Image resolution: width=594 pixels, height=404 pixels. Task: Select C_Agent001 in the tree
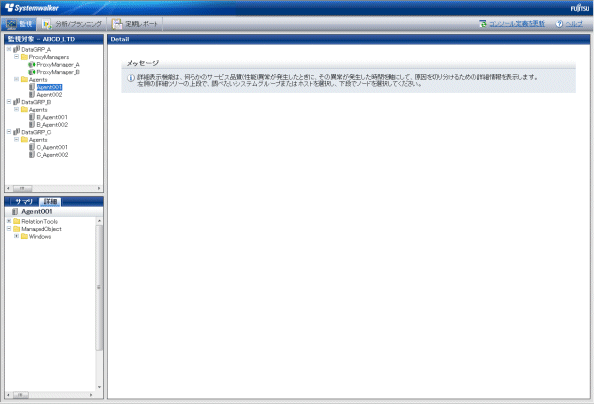[52, 147]
